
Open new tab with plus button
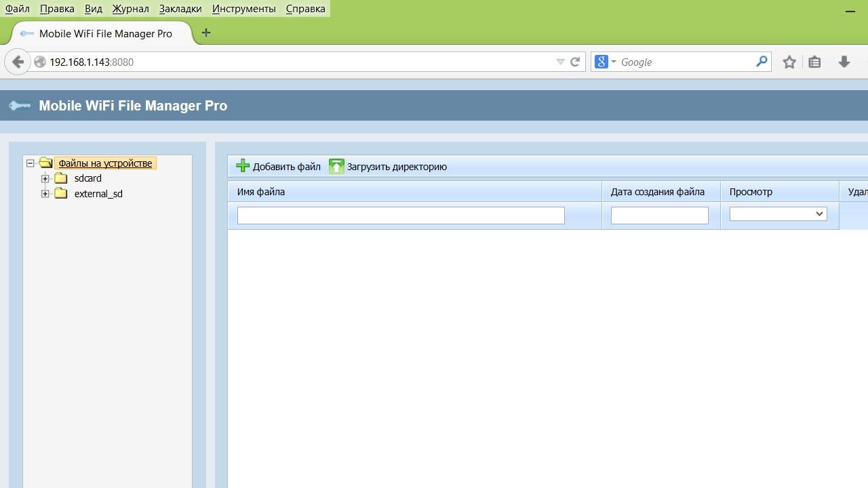point(206,33)
